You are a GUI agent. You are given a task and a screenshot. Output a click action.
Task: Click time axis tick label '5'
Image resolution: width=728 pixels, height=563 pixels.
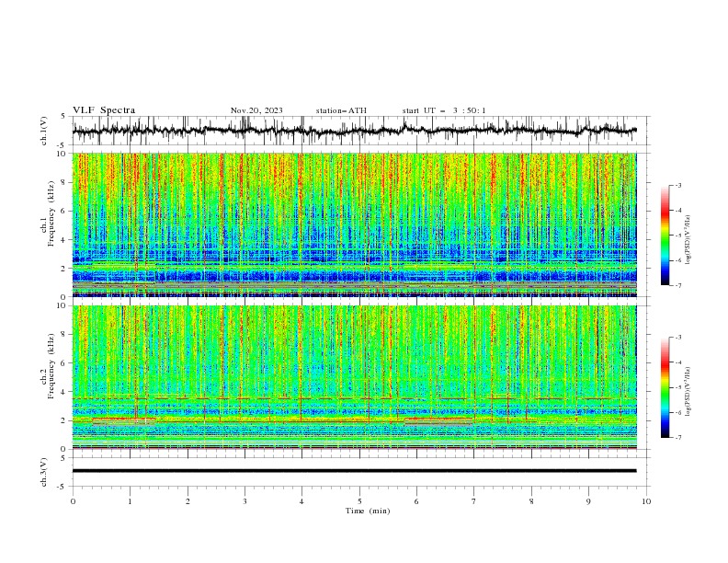359,501
